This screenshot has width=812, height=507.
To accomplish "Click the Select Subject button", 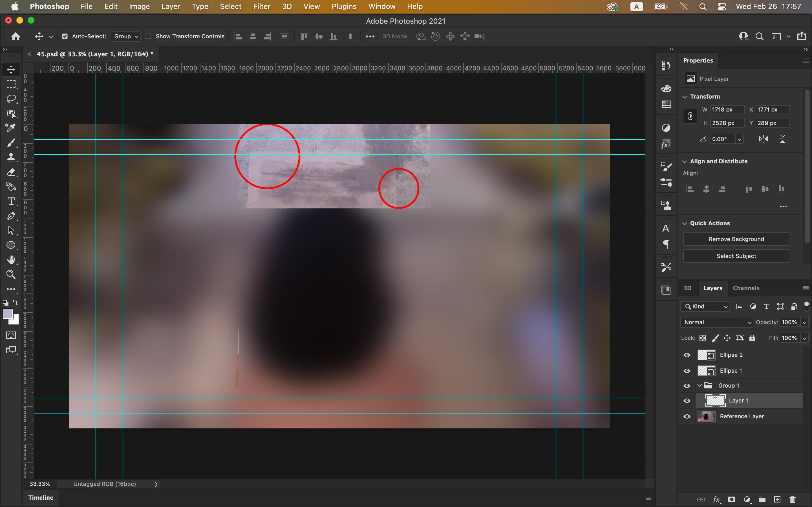I will click(736, 256).
